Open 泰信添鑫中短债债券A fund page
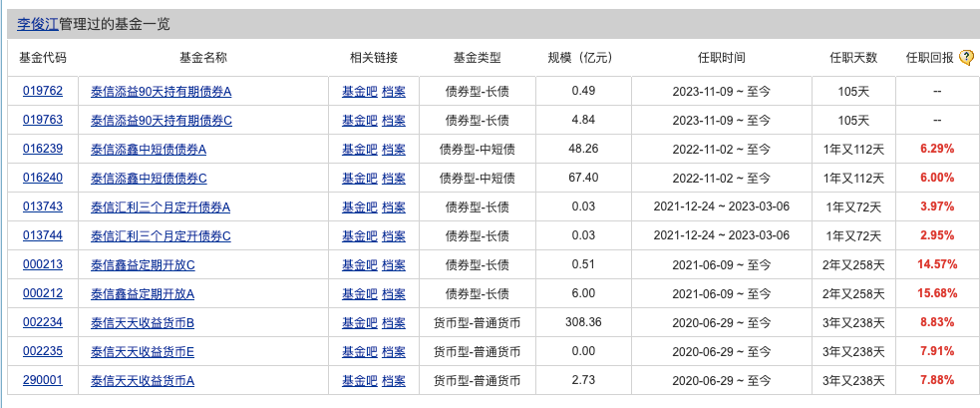The image size is (980, 408). [149, 150]
